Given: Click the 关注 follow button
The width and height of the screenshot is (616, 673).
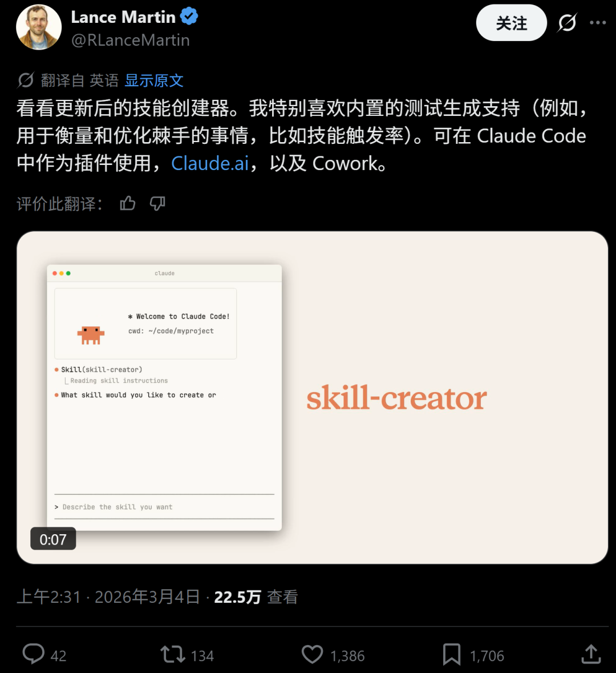Looking at the screenshot, I should (511, 23).
